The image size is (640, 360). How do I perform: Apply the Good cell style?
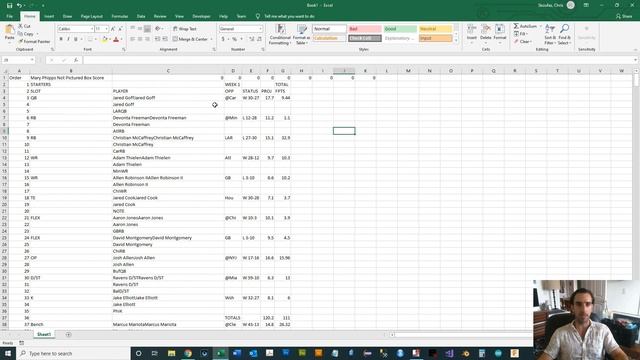coord(400,29)
